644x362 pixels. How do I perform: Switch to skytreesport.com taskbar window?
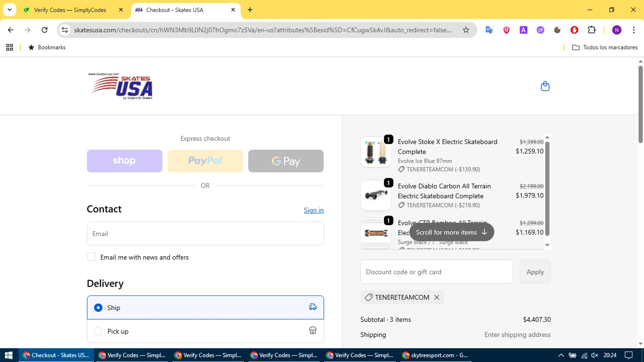click(436, 355)
